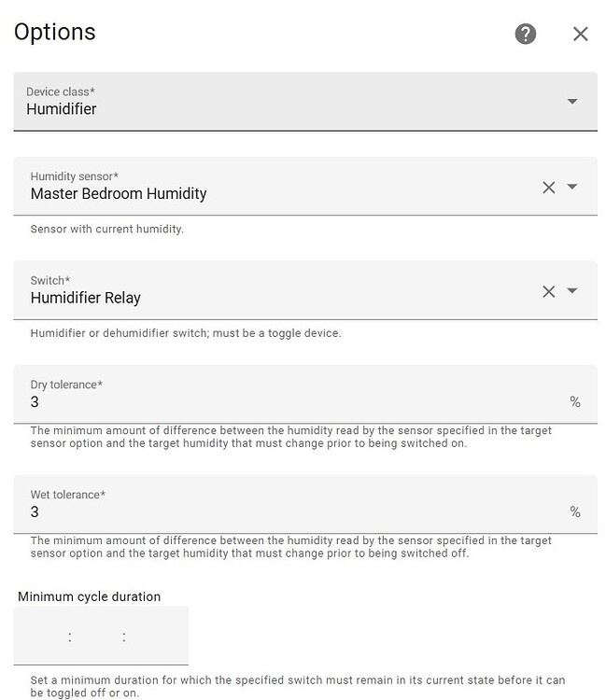606x700 pixels.
Task: Focus the Dry tolerance value field
Action: point(289,402)
